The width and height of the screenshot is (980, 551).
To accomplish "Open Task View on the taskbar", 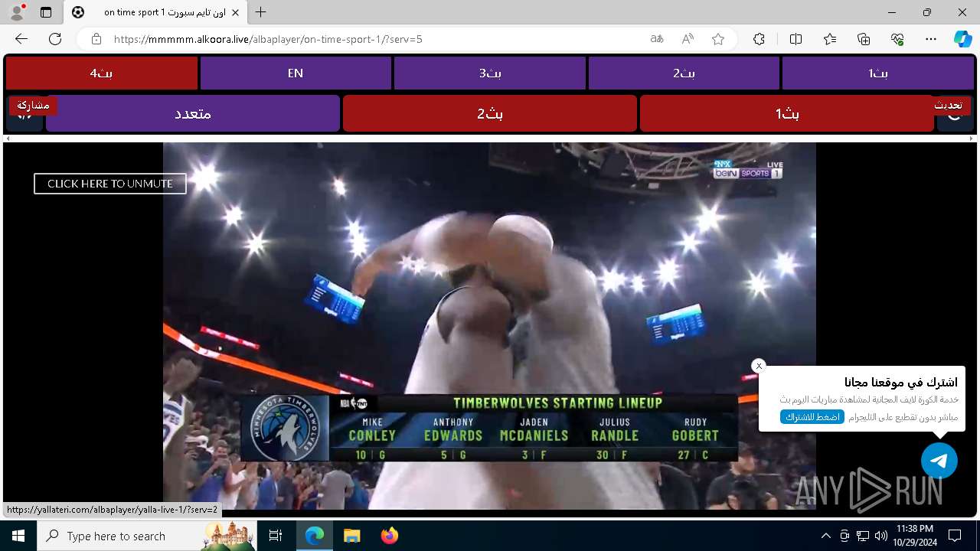I will pyautogui.click(x=276, y=536).
